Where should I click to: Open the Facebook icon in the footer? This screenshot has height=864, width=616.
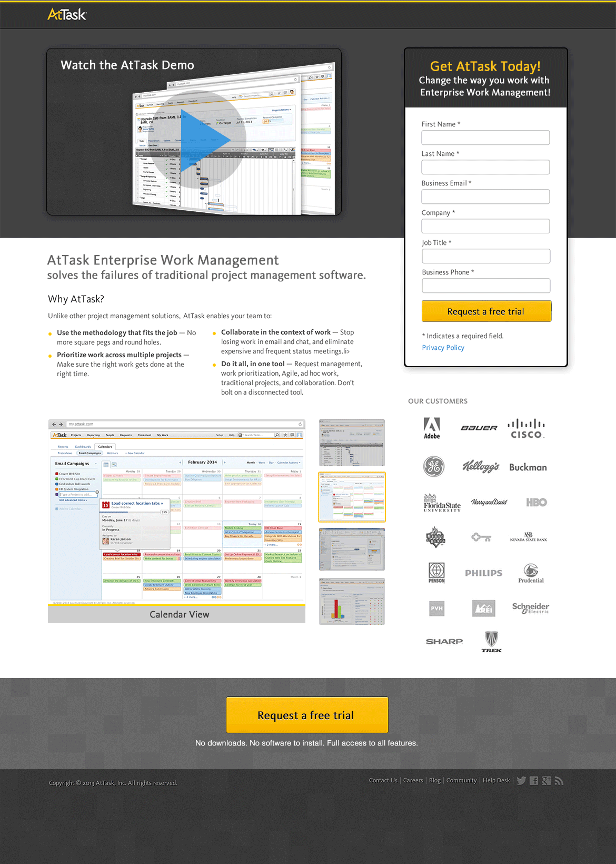tap(534, 781)
